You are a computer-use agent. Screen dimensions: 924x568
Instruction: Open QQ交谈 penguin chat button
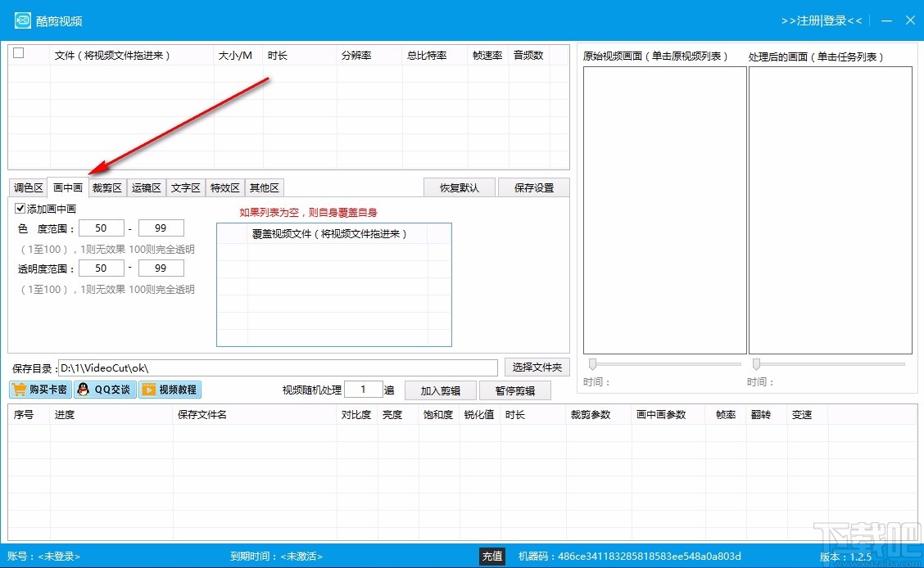point(106,390)
